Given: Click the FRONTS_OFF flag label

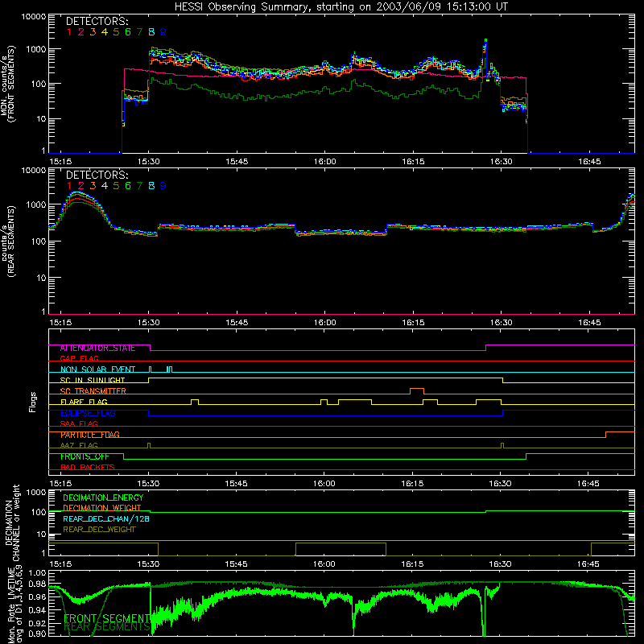Looking at the screenshot, I should [85, 456].
